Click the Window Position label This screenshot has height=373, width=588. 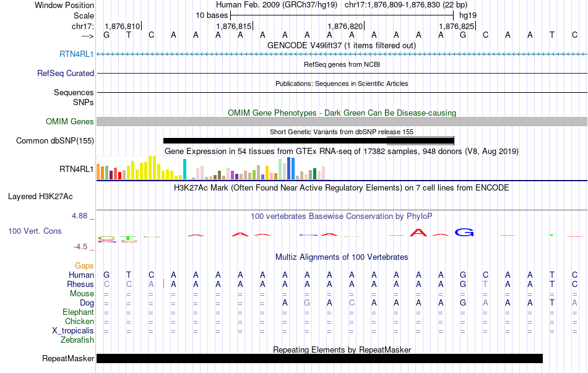pos(64,5)
